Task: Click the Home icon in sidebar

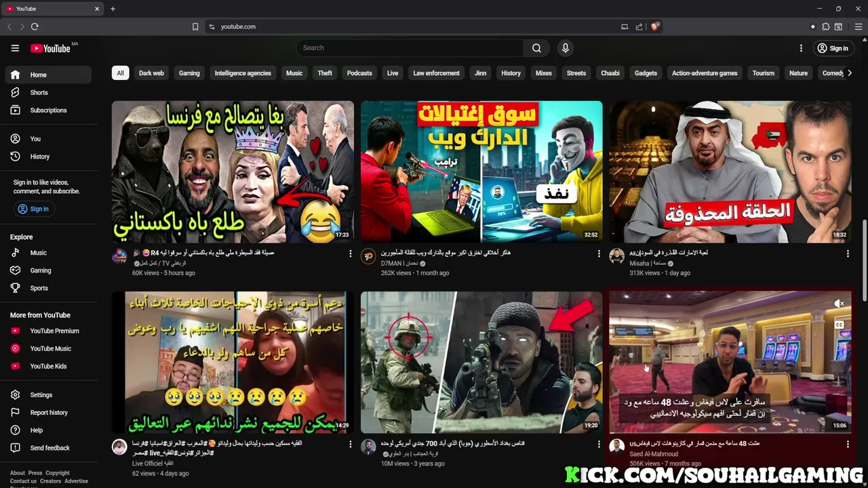Action: point(15,75)
